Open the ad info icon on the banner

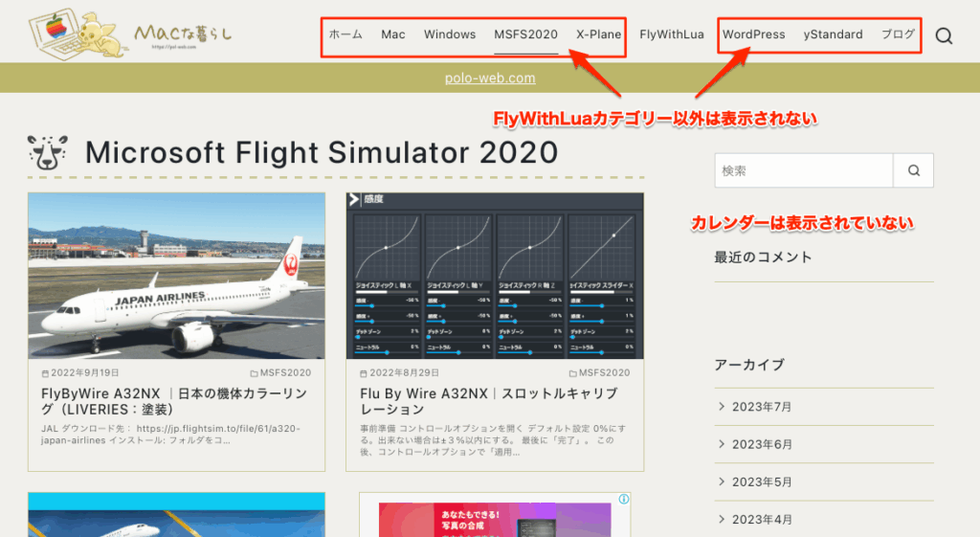[x=623, y=499]
